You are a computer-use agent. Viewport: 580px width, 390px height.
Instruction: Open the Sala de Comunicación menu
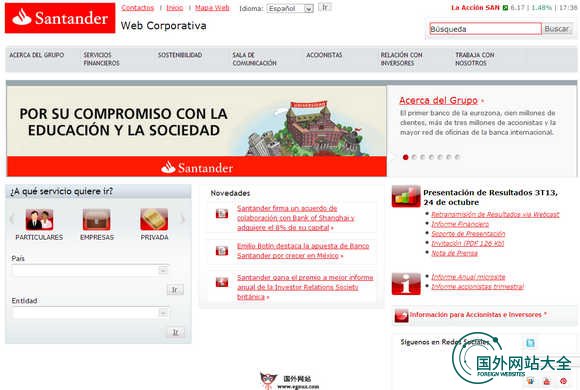click(254, 59)
